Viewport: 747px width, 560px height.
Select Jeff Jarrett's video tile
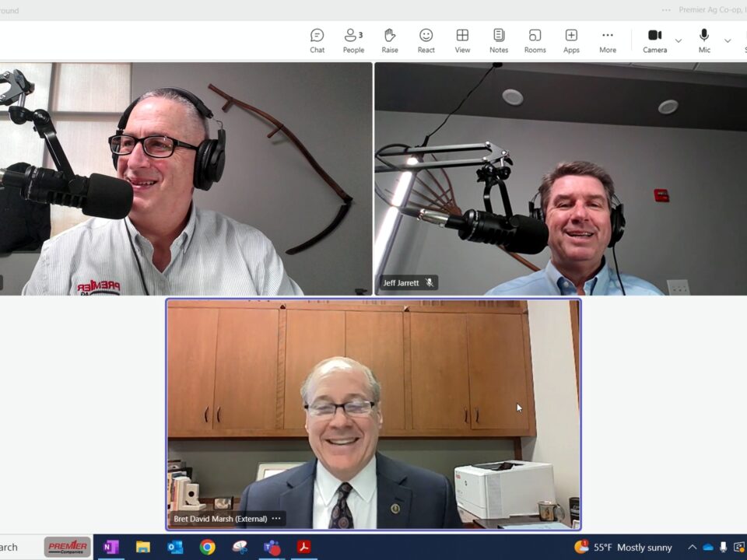pos(560,179)
